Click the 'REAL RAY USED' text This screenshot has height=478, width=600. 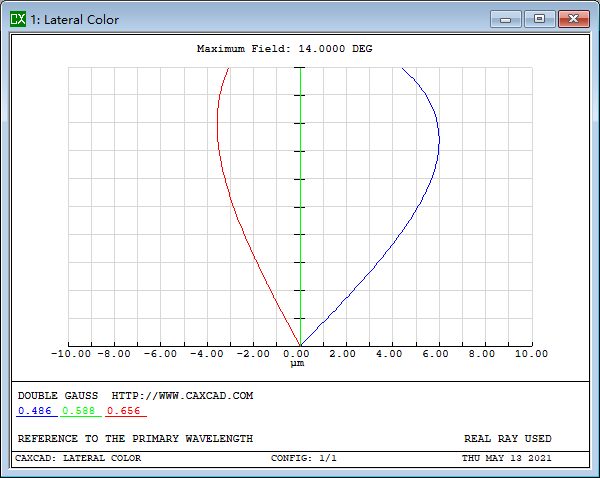point(508,439)
